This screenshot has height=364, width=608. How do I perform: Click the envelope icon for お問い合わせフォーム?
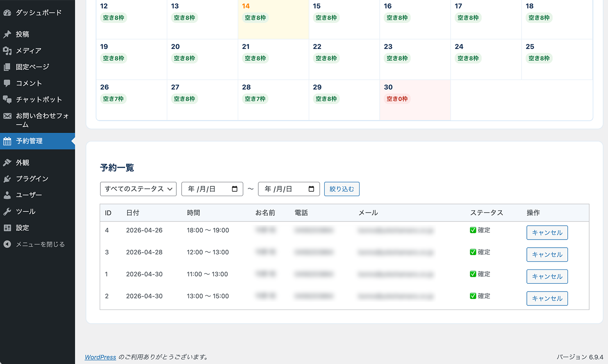click(7, 116)
